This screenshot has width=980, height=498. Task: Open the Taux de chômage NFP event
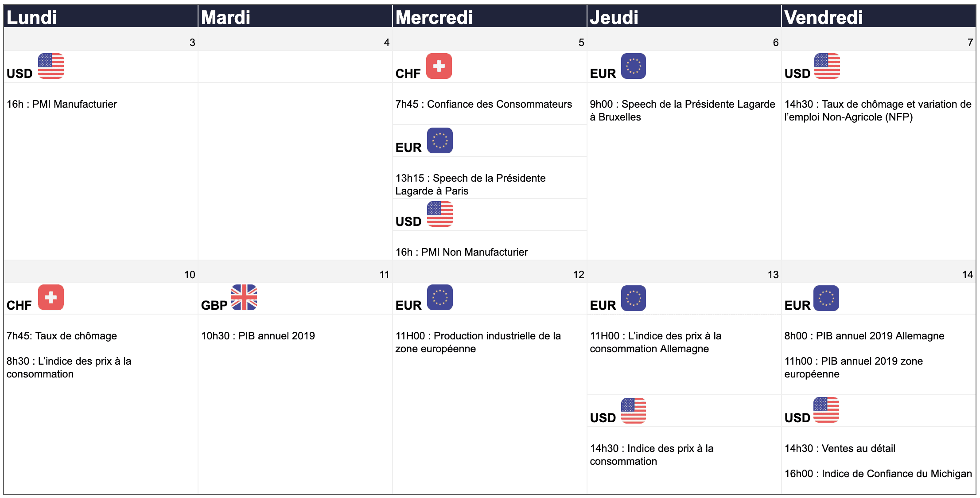pyautogui.click(x=877, y=110)
